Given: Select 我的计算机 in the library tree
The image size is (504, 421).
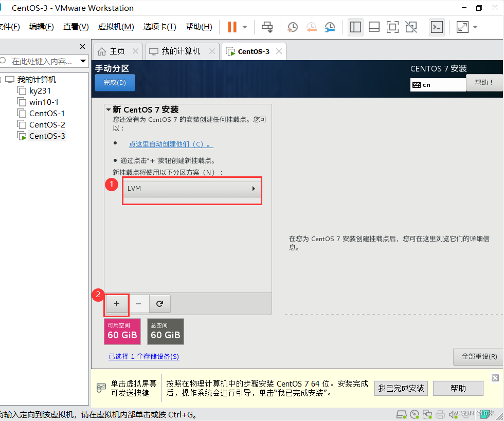Looking at the screenshot, I should (x=37, y=79).
